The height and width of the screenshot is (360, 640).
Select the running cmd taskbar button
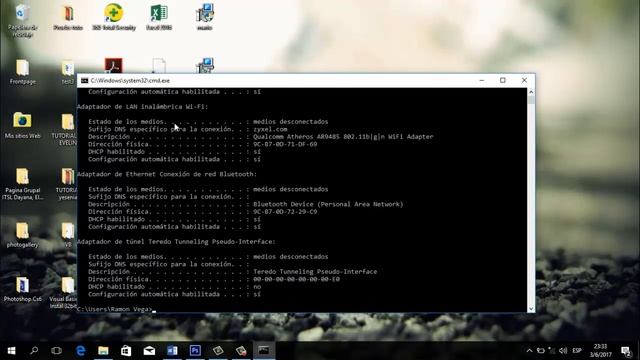(264, 351)
